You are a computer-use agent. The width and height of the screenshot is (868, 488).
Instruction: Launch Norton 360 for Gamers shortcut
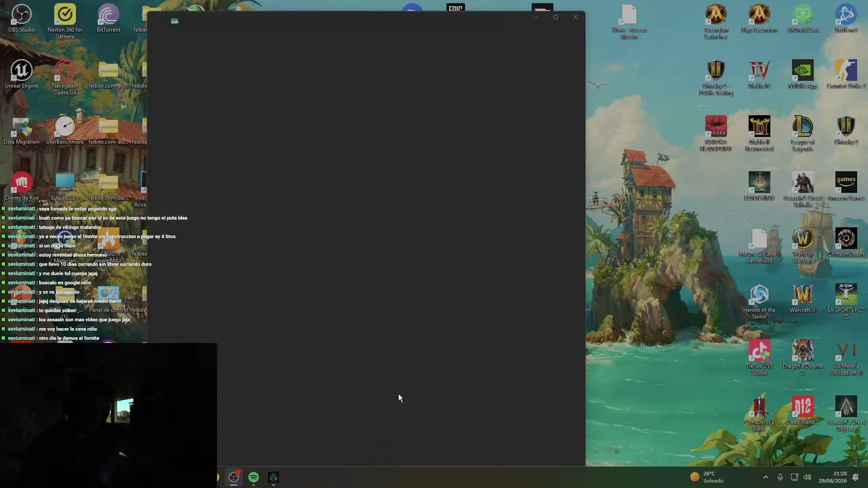[x=65, y=21]
